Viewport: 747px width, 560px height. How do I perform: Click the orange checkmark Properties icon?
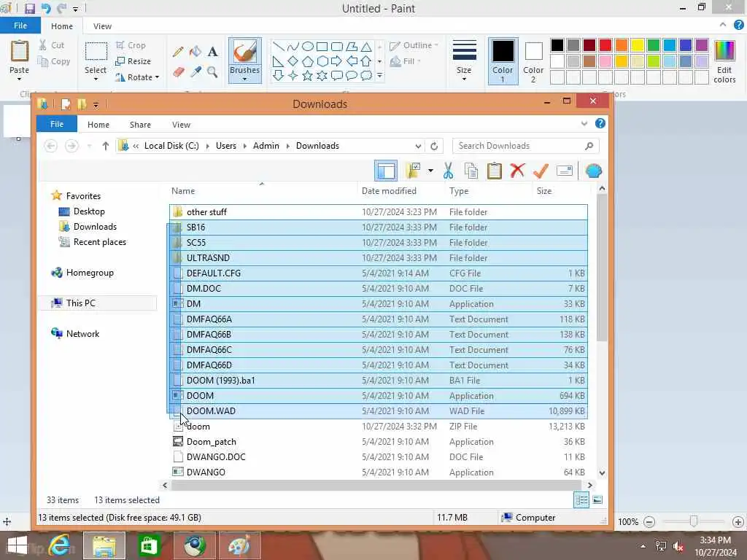coord(541,171)
